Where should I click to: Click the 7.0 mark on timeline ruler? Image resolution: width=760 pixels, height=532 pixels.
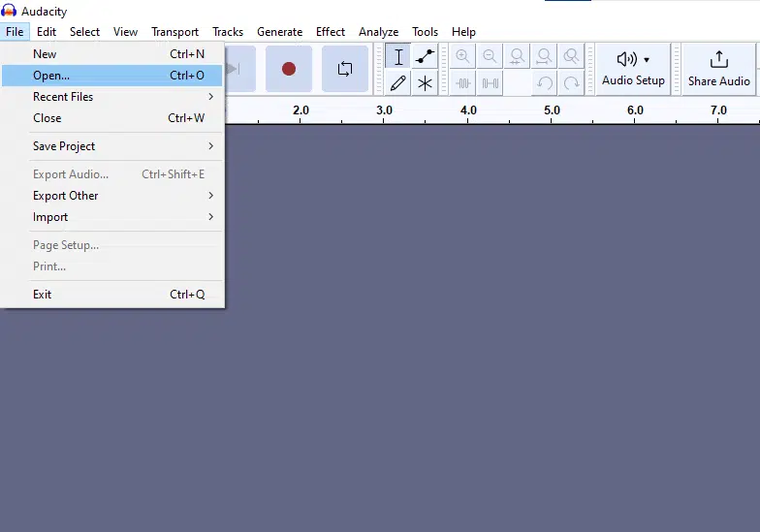pos(719,110)
